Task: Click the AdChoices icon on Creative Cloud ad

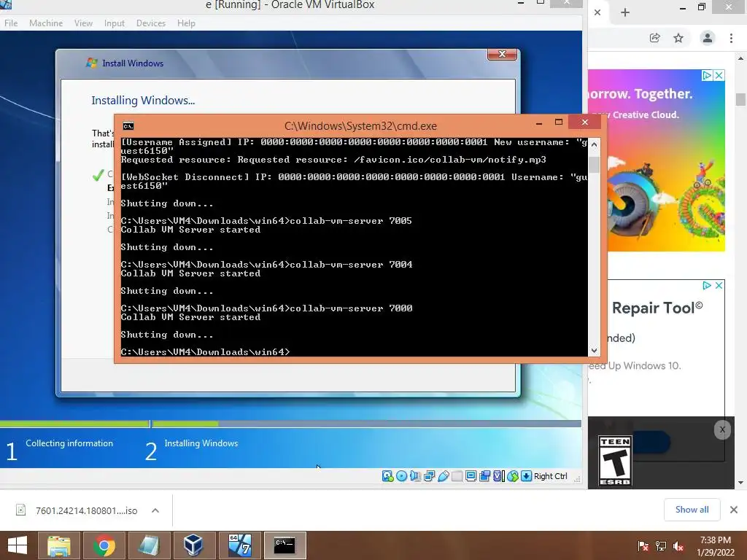Action: [x=707, y=75]
